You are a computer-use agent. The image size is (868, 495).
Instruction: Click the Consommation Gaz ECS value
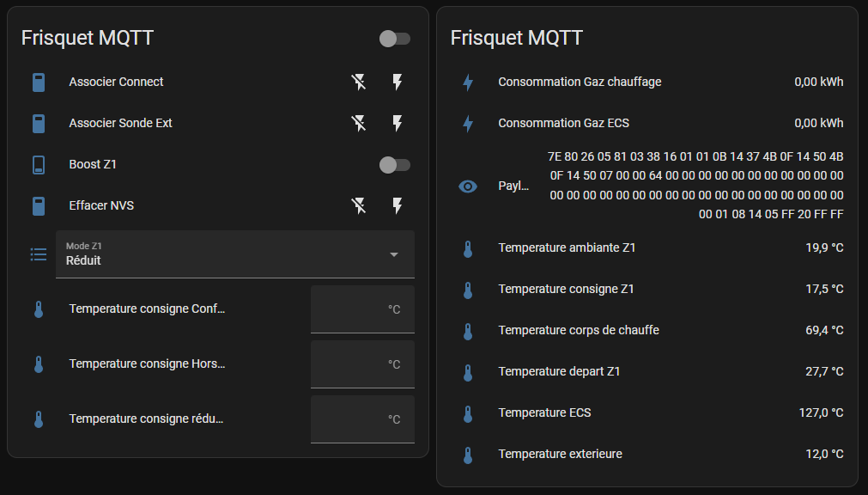click(819, 124)
